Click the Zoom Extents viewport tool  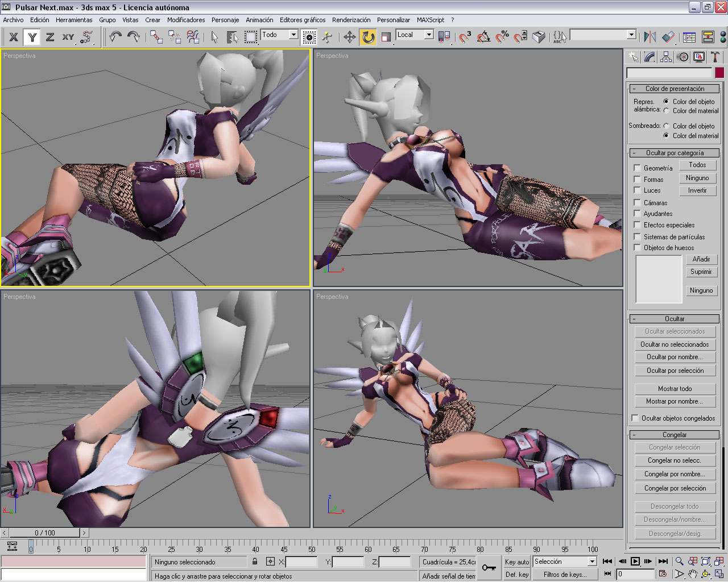tap(706, 561)
